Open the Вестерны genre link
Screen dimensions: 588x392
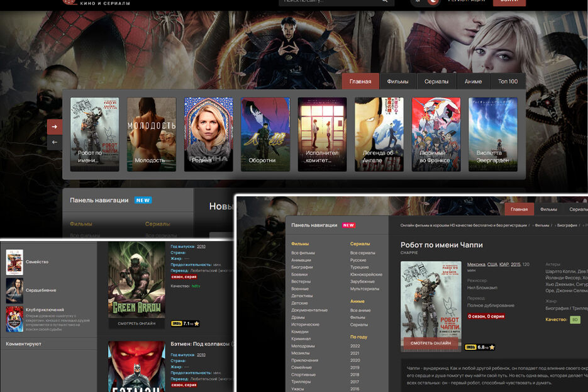[301, 281]
